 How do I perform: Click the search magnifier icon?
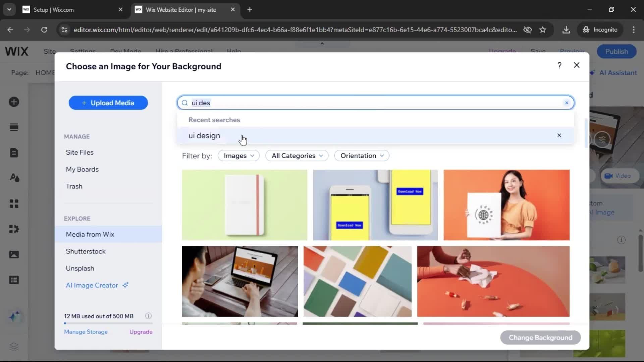[184, 103]
